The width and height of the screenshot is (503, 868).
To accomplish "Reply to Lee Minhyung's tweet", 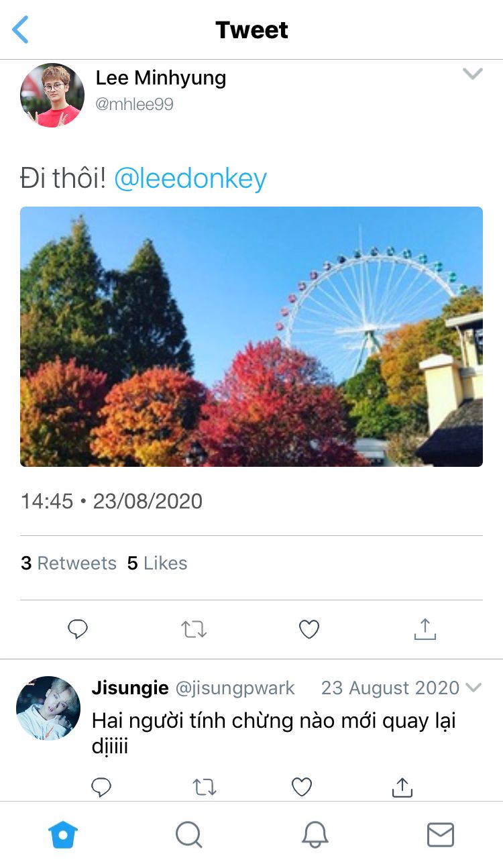I will click(78, 629).
